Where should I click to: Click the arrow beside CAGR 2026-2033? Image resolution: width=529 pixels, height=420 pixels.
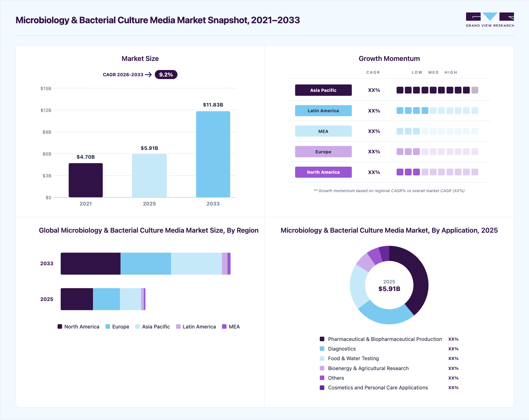coord(148,75)
